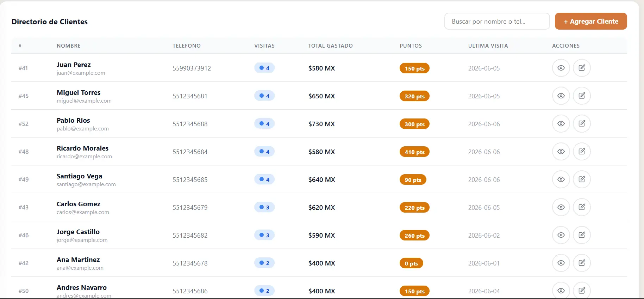Image resolution: width=644 pixels, height=299 pixels.
Task: Click phone number 5512345686
Action: point(190,291)
